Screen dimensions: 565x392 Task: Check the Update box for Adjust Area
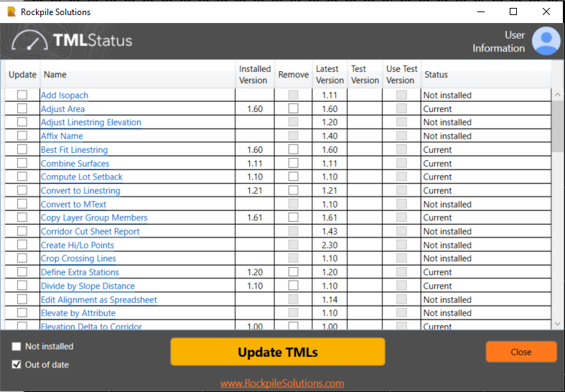pyautogui.click(x=22, y=108)
